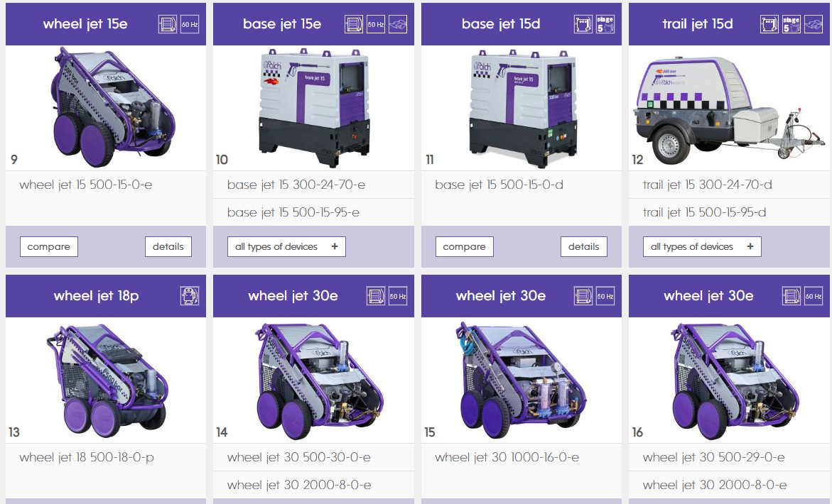Click the stage 5 emission icon on base jet 15d
The height and width of the screenshot is (504, 832).
(605, 24)
